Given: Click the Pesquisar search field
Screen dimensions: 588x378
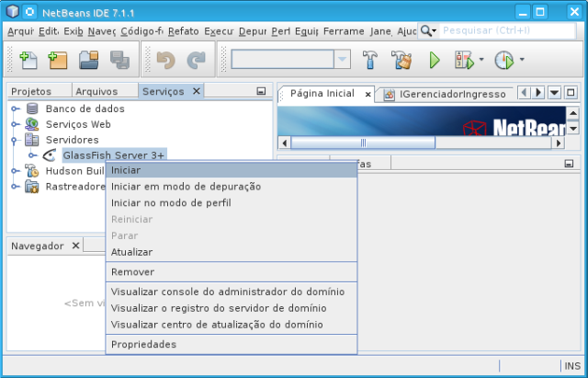Looking at the screenshot, I should pos(505,30).
